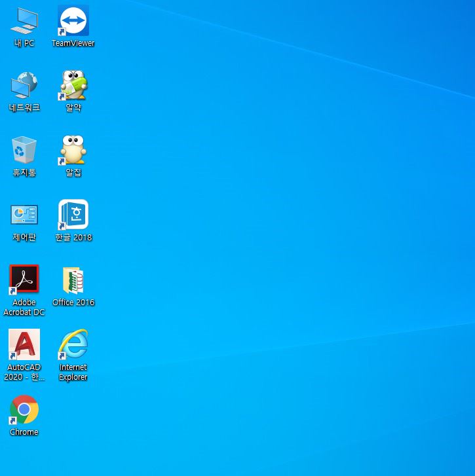Click the '네트워크' label text
Image resolution: width=475 pixels, height=476 pixels.
tap(24, 107)
